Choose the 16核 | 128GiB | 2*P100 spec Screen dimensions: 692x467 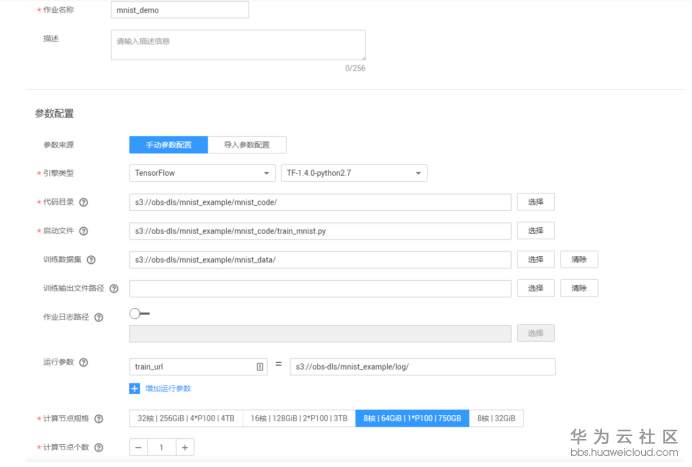(299, 418)
